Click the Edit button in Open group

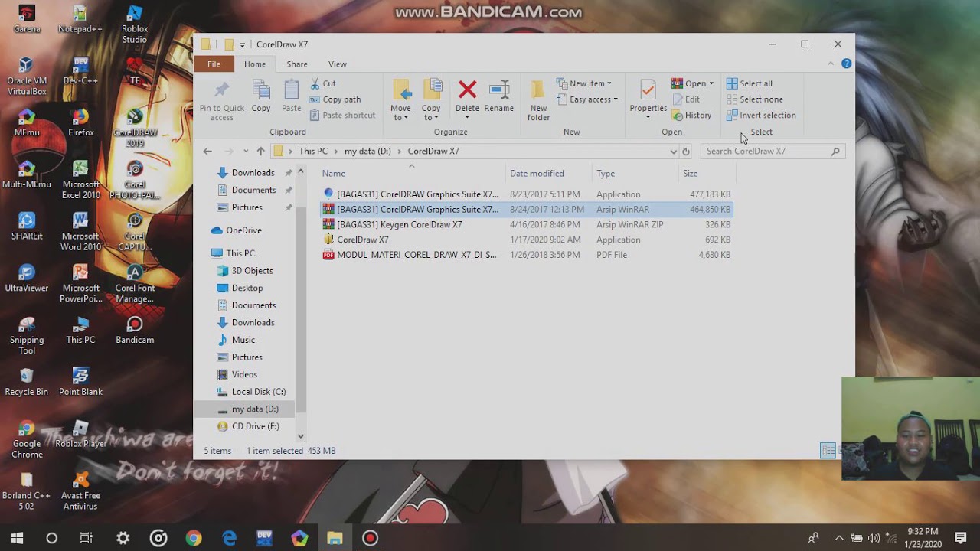tap(686, 99)
